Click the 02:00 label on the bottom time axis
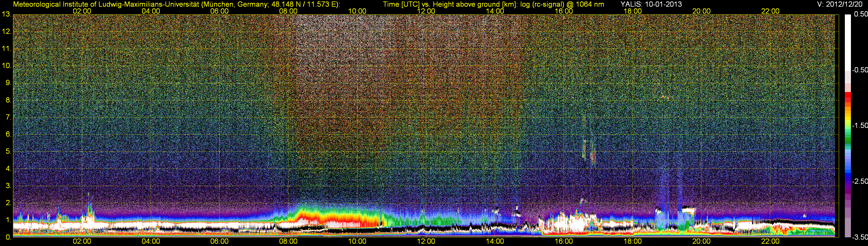The width and height of the screenshot is (868, 246). (x=82, y=241)
